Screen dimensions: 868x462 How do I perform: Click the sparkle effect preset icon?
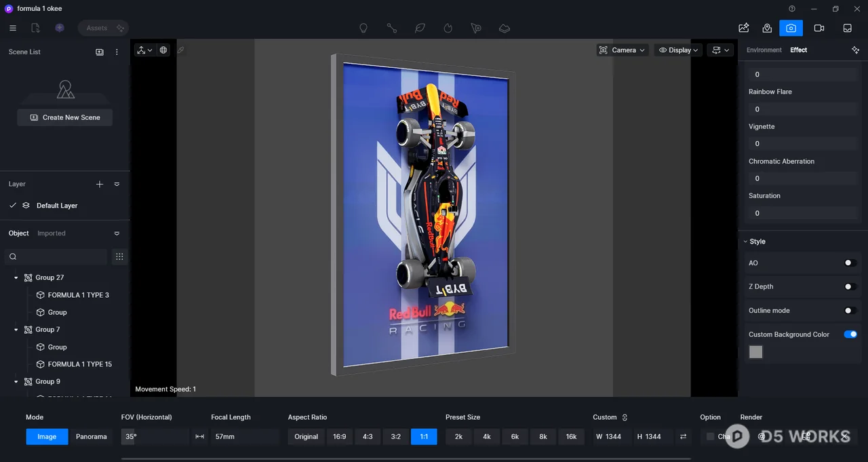click(855, 50)
